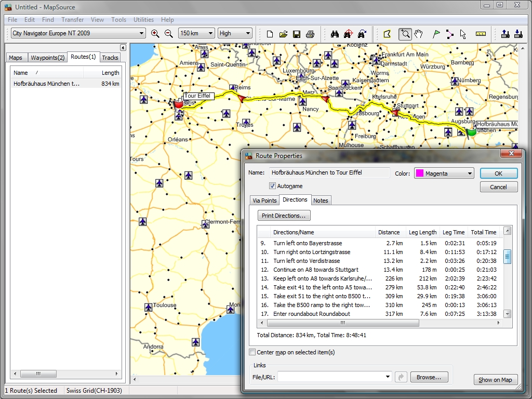This screenshot has width=532, height=399.
Task: Open the Transfer menu
Action: [x=72, y=20]
